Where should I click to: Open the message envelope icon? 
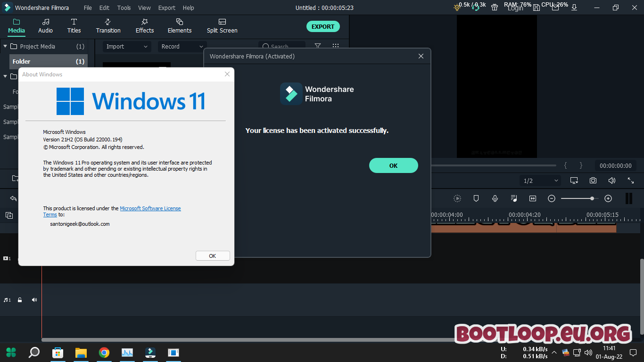click(x=555, y=8)
